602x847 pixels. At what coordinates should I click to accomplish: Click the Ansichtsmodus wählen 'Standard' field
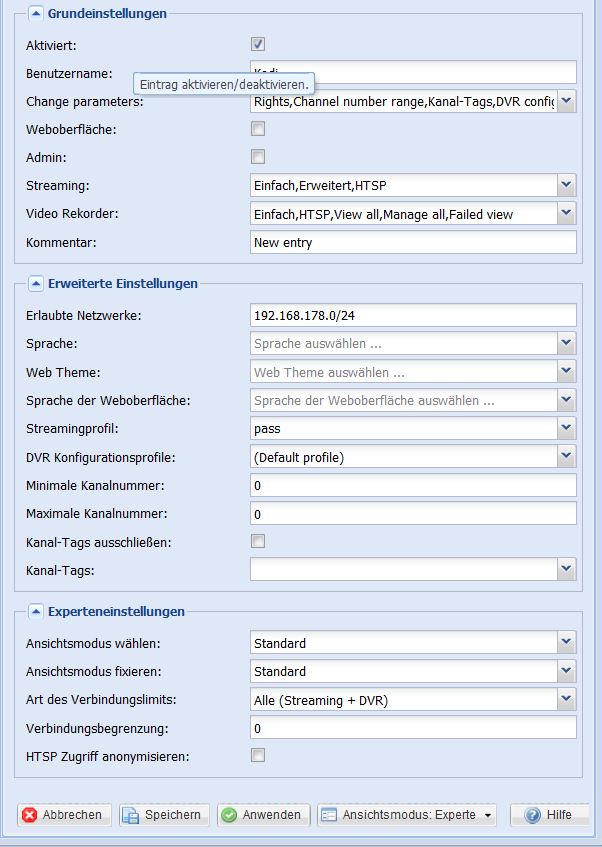(404, 643)
